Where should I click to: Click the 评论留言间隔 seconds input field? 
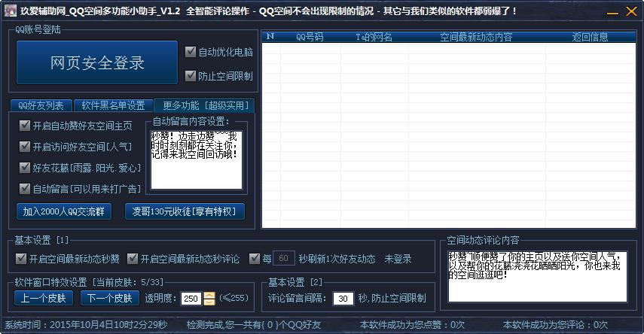pyautogui.click(x=343, y=299)
